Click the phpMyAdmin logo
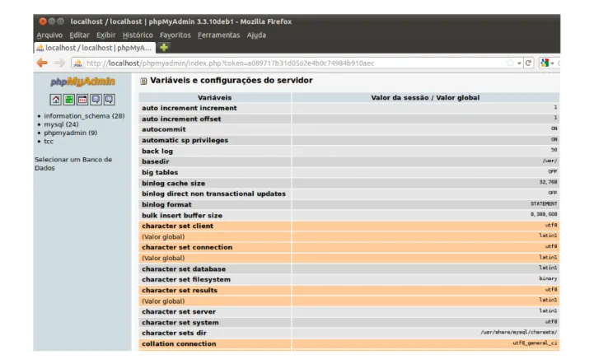The image size is (594, 364). point(82,82)
